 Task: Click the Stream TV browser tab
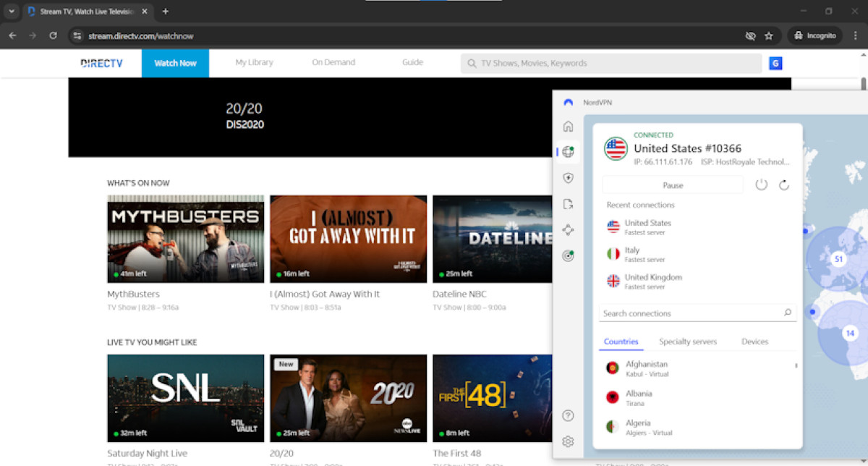(x=87, y=12)
